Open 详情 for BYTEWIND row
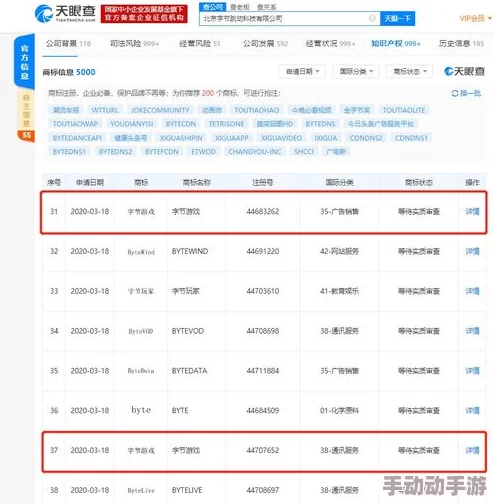This screenshot has height=504, width=493. (x=472, y=251)
